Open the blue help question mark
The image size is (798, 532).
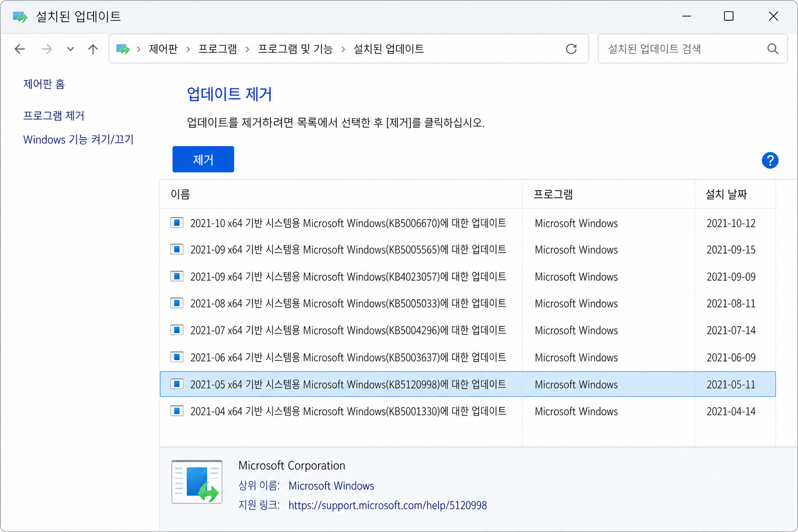pyautogui.click(x=770, y=160)
